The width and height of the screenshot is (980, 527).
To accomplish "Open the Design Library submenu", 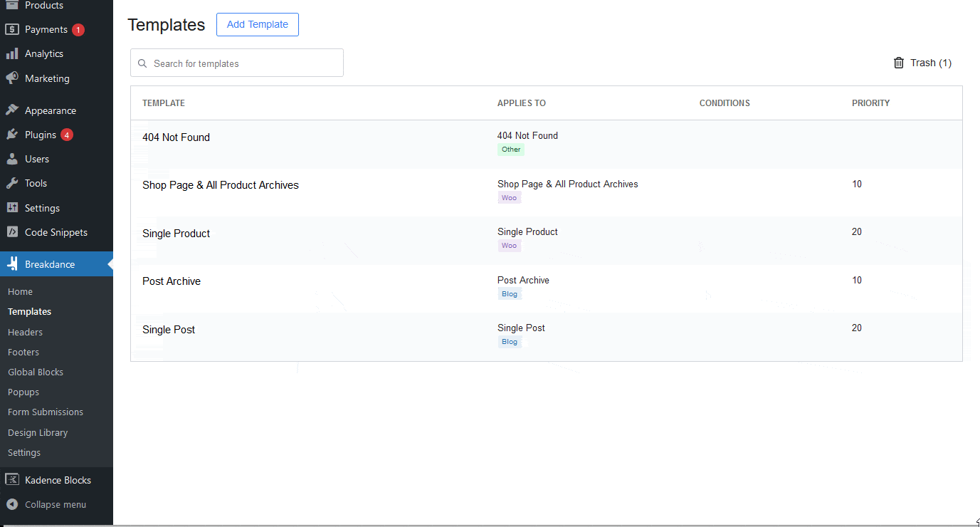I will (x=38, y=432).
